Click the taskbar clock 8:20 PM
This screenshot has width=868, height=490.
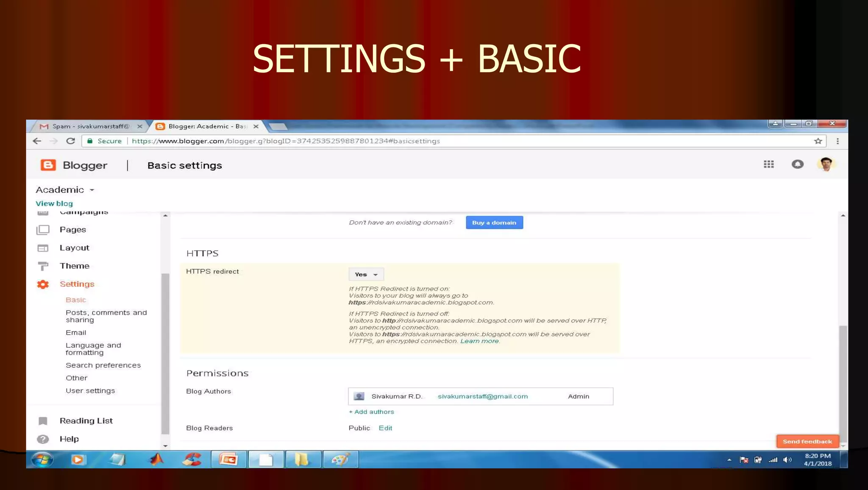tap(818, 456)
